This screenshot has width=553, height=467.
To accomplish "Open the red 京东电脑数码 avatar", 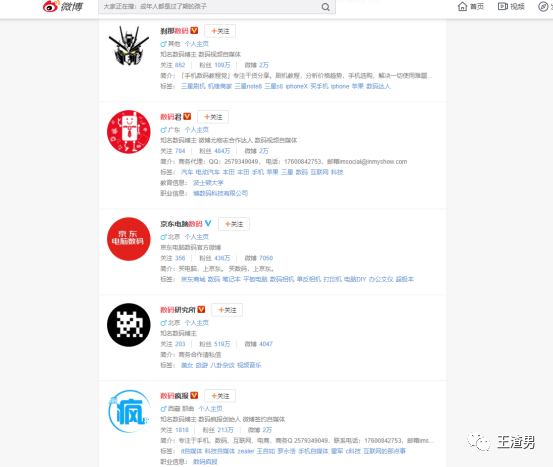I will (x=129, y=239).
